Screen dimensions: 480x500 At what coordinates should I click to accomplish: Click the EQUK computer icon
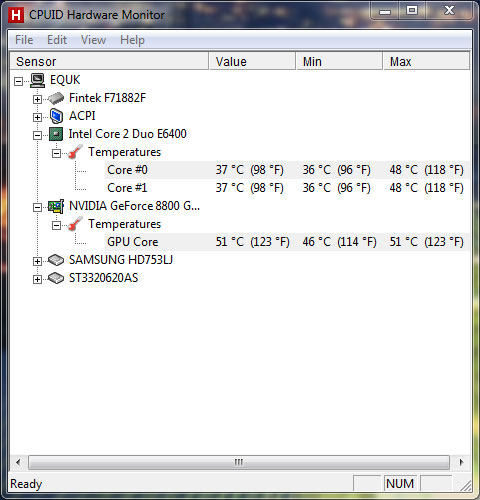point(37,80)
